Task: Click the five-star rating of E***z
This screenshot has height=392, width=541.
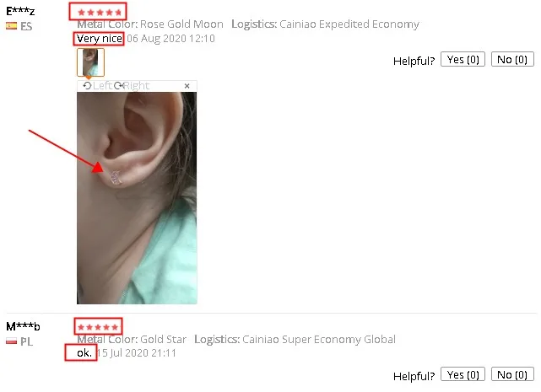Action: (x=100, y=13)
